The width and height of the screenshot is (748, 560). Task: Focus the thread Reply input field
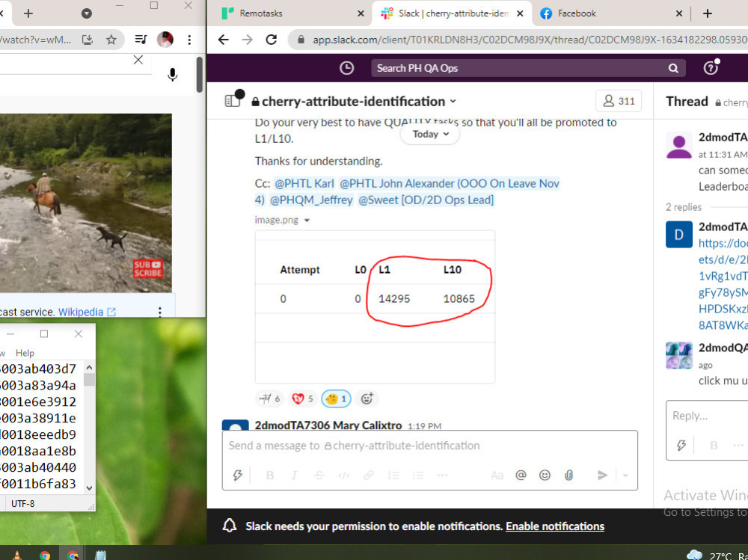708,416
